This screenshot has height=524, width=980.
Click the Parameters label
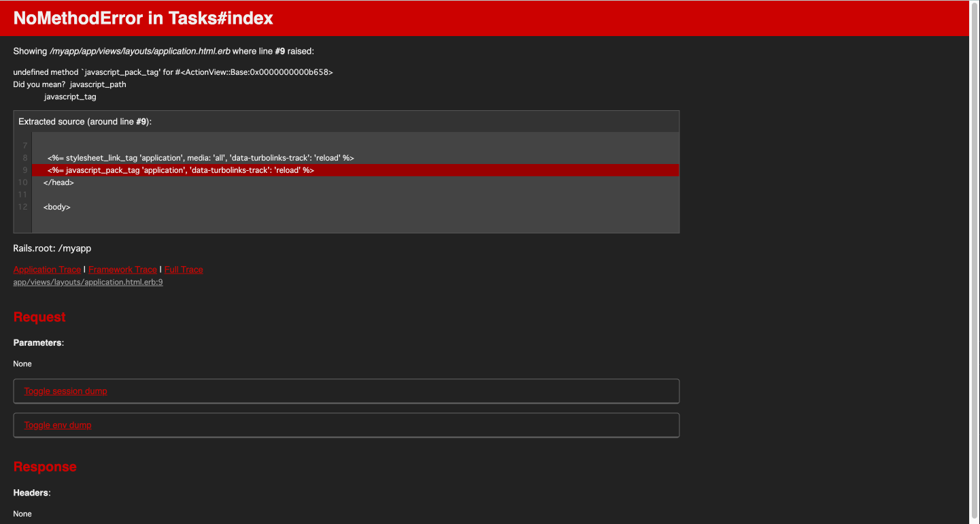tap(37, 342)
